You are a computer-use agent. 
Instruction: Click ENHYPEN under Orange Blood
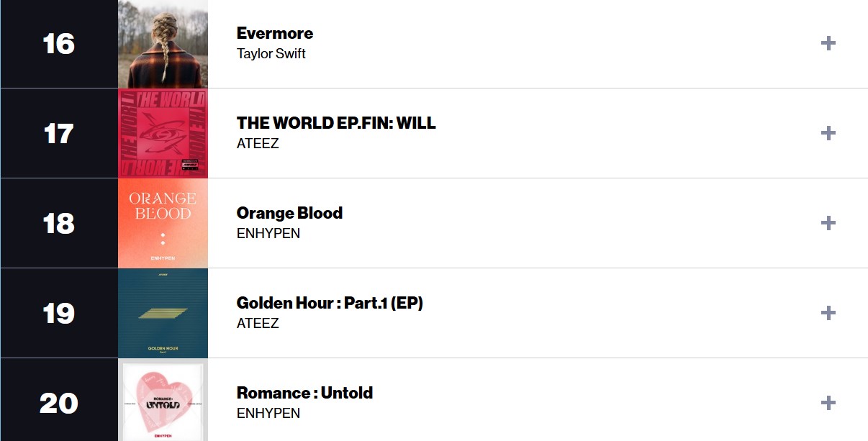coord(268,234)
